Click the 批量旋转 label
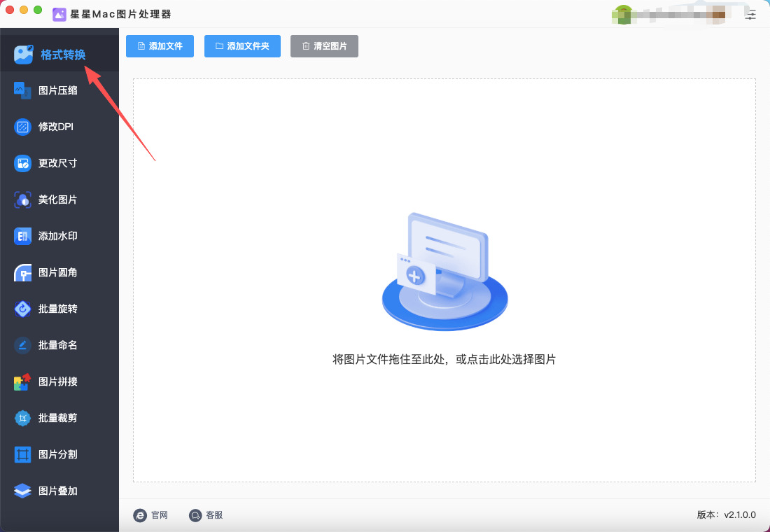Image resolution: width=770 pixels, height=532 pixels. tap(58, 309)
